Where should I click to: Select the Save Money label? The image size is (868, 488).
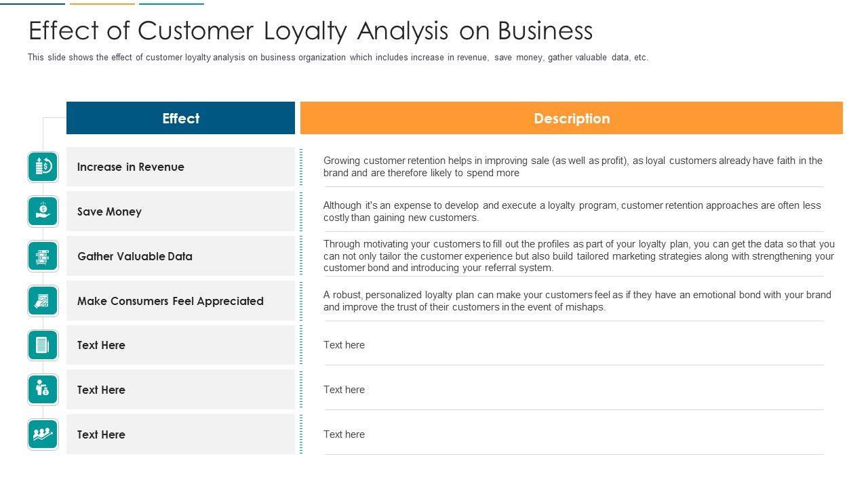pos(109,211)
